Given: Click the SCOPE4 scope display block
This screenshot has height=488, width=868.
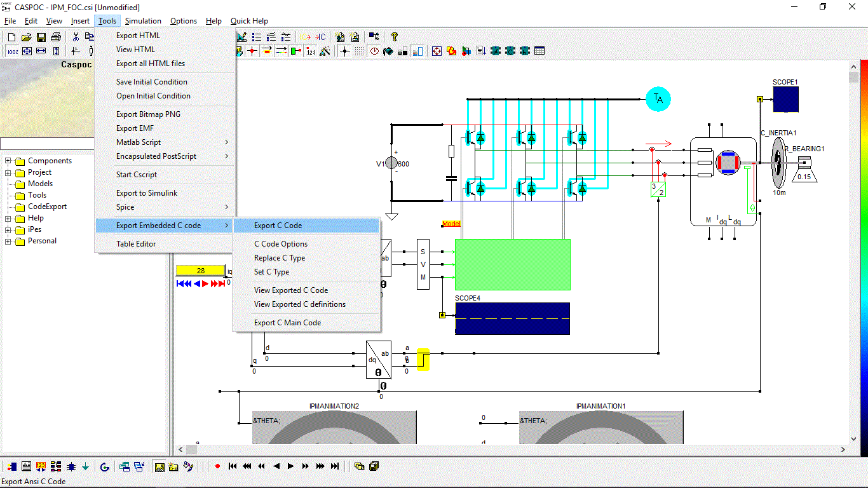Looking at the screenshot, I should pos(512,318).
